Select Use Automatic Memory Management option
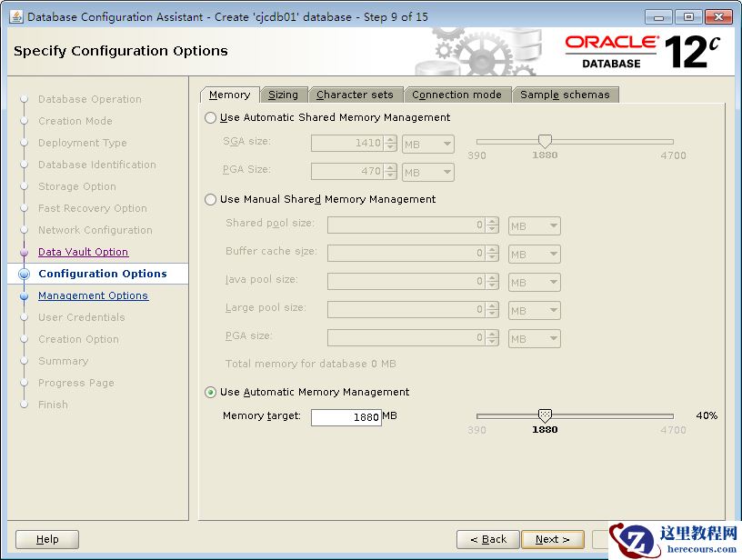This screenshot has width=742, height=560. [x=211, y=392]
